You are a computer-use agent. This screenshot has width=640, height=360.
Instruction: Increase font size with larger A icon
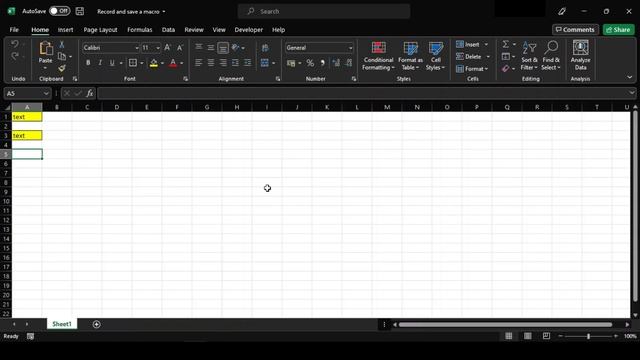coord(167,48)
